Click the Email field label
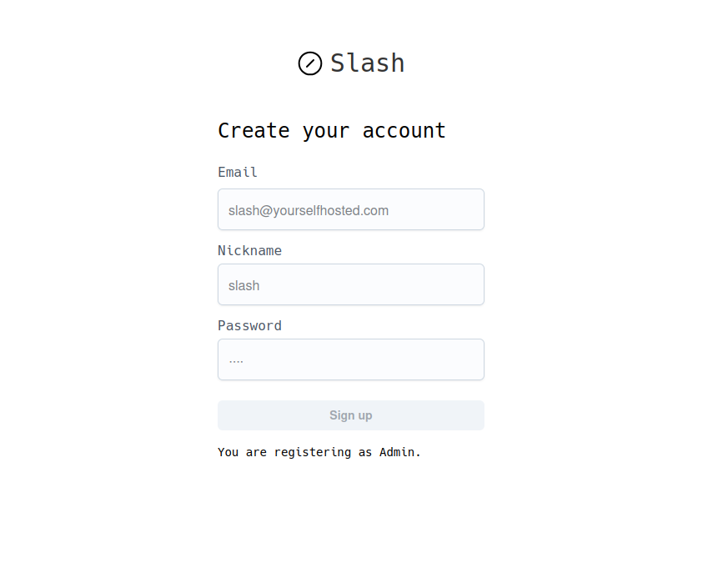The width and height of the screenshot is (728, 573). pyautogui.click(x=238, y=173)
